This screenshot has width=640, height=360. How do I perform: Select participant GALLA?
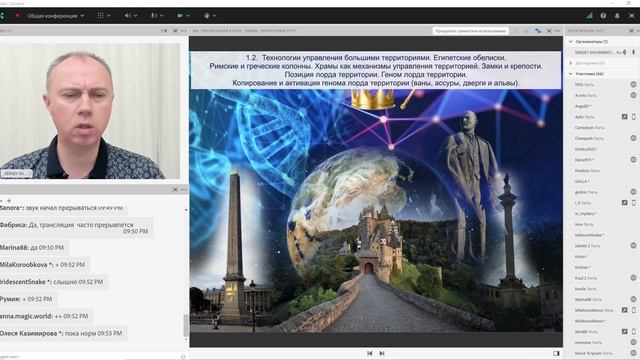click(582, 181)
